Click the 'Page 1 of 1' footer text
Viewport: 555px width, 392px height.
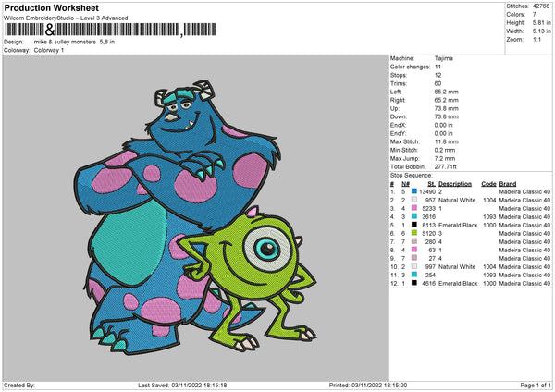coord(536,385)
